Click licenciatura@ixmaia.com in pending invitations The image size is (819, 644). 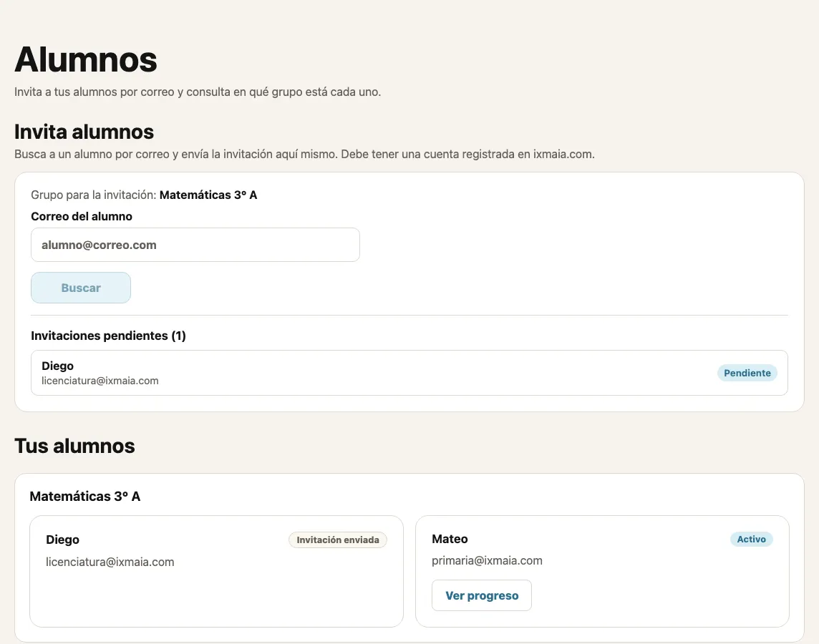tap(100, 381)
